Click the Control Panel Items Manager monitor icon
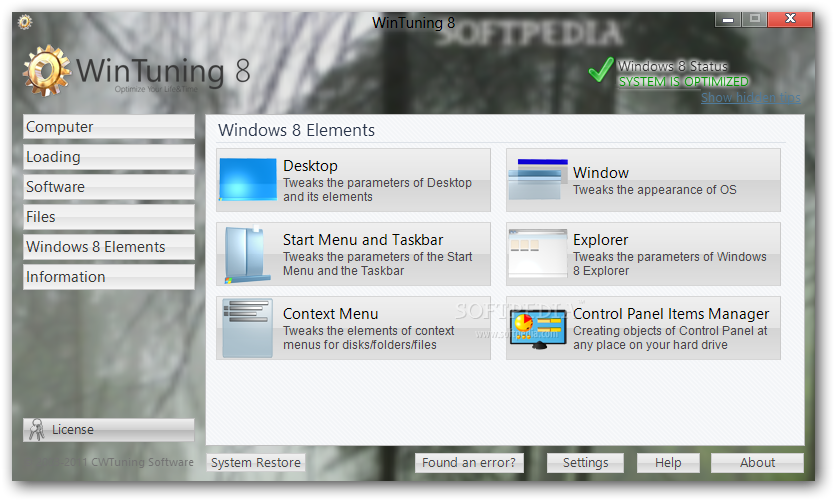The height and width of the screenshot is (501, 835). click(538, 329)
